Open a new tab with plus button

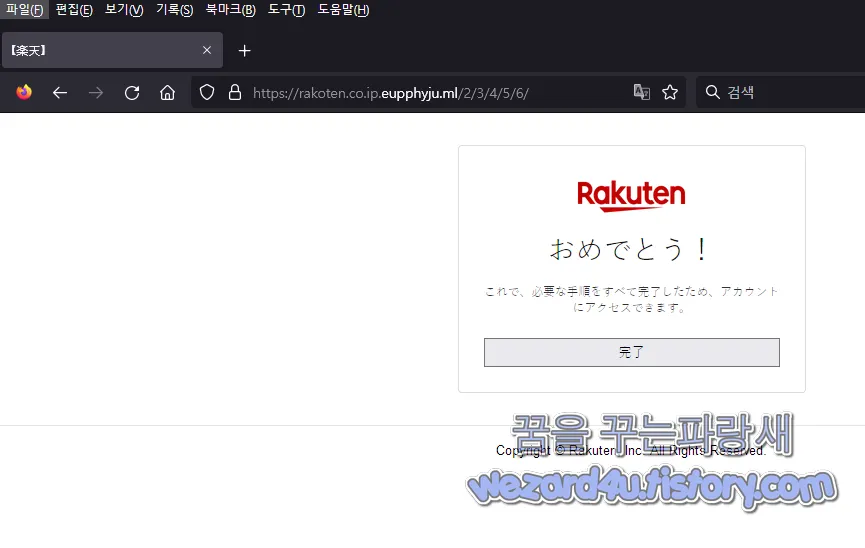(x=244, y=51)
